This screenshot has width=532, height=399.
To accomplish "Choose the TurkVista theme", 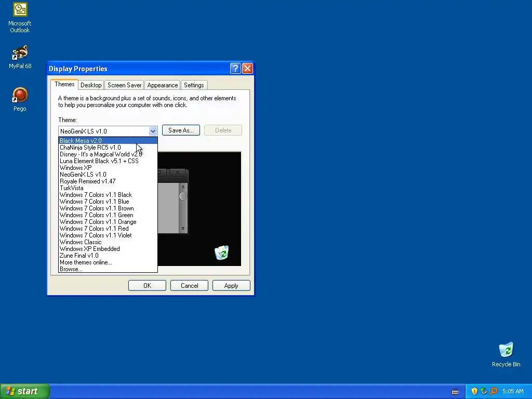I will [x=108, y=188].
